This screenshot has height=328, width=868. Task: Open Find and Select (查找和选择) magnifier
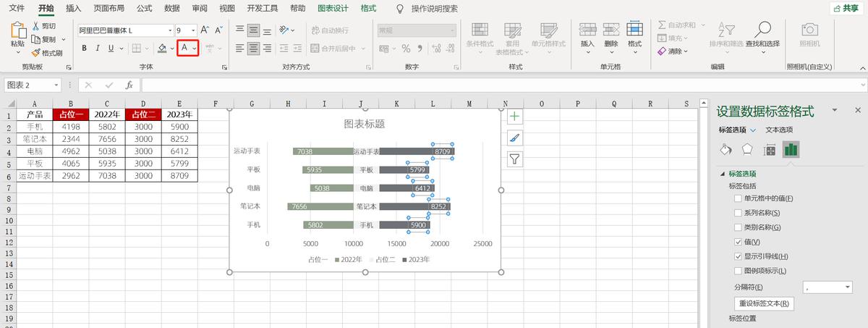coord(762,29)
